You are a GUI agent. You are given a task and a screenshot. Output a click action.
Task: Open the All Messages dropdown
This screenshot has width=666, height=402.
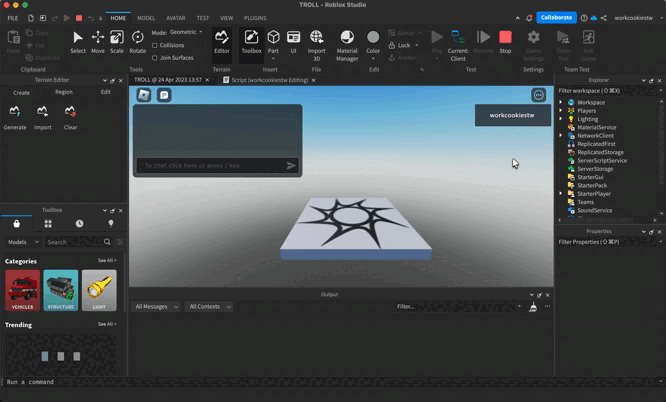click(157, 306)
